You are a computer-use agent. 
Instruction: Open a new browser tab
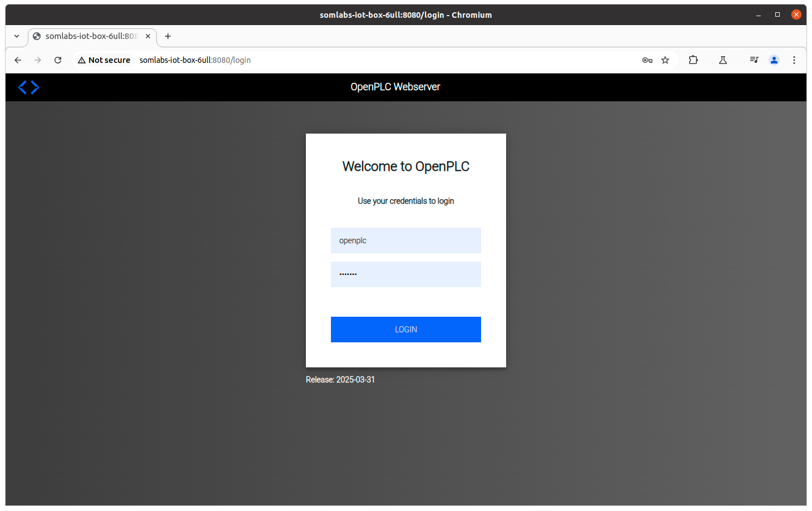(168, 36)
